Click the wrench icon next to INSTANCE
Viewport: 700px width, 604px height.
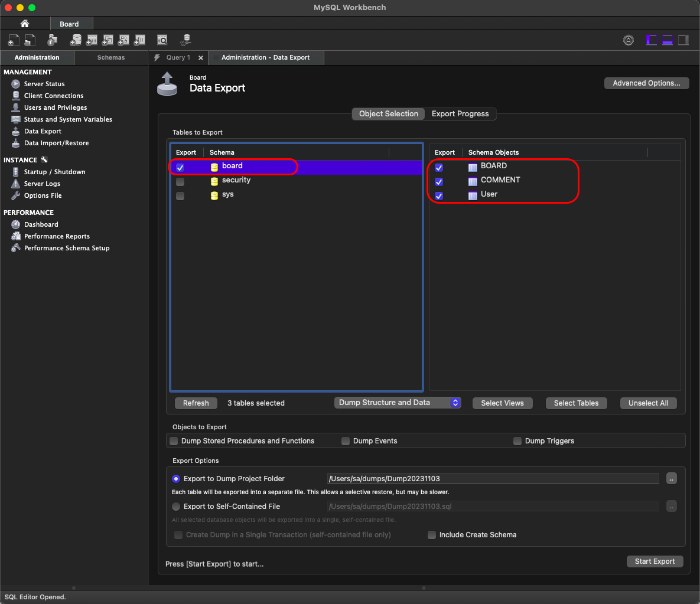[44, 159]
